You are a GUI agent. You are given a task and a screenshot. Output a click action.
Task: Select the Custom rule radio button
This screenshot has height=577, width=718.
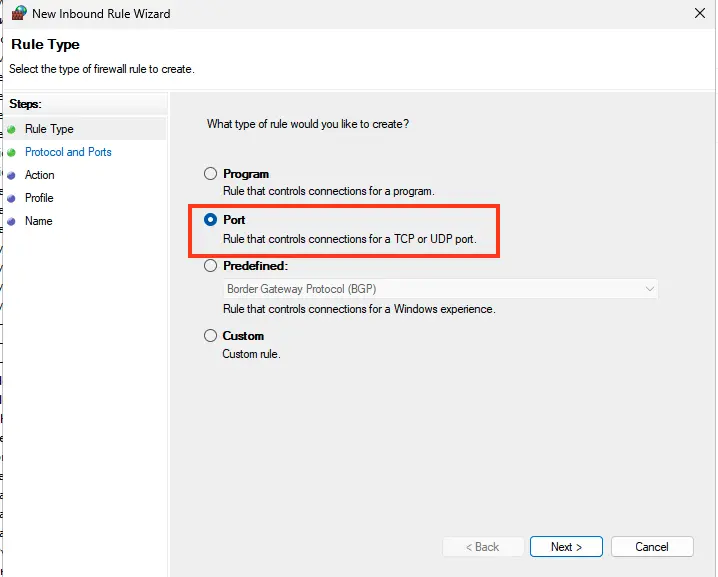210,336
